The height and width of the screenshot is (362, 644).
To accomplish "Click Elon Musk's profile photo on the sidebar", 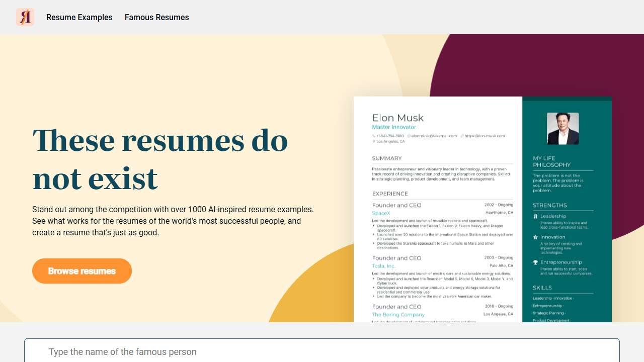I will (562, 128).
